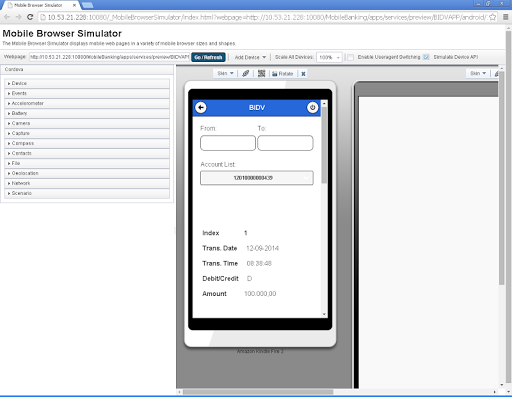Image resolution: width=512 pixels, height=397 pixels.
Task: Toggle Simulate Device API checkbox
Action: (x=426, y=57)
